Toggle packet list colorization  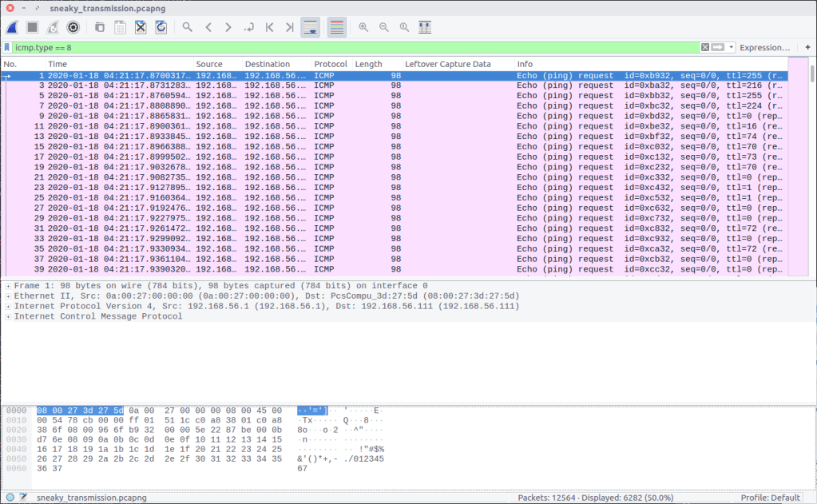tap(337, 27)
